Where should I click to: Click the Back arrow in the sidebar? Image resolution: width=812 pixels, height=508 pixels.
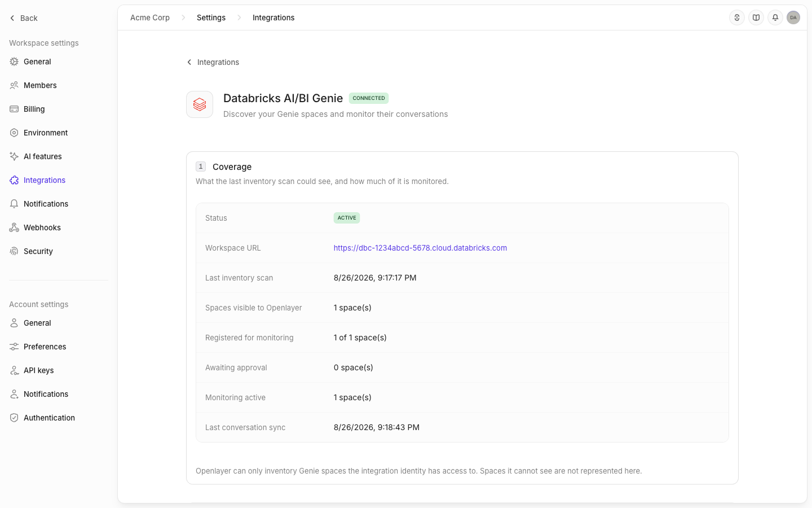12,18
